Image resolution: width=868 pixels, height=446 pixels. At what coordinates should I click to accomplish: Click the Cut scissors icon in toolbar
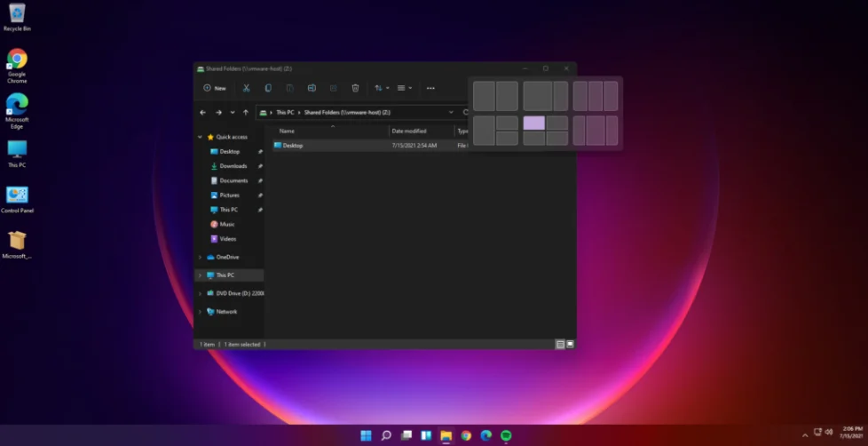246,88
